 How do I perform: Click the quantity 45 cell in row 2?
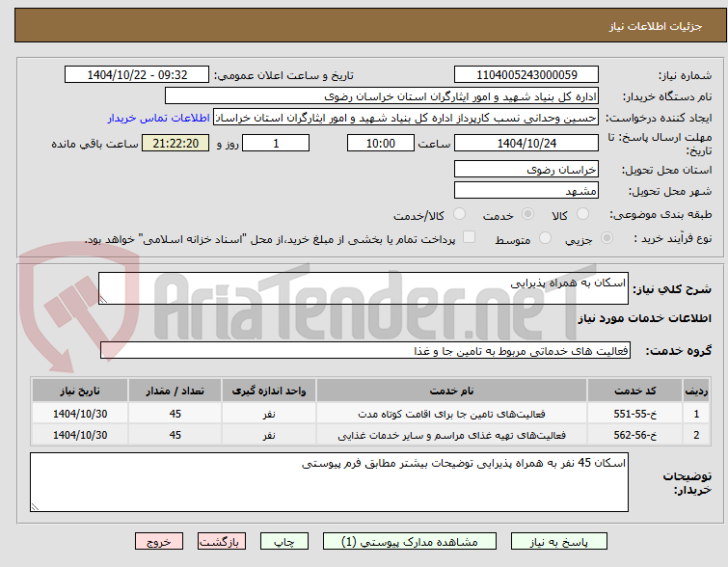click(x=175, y=435)
